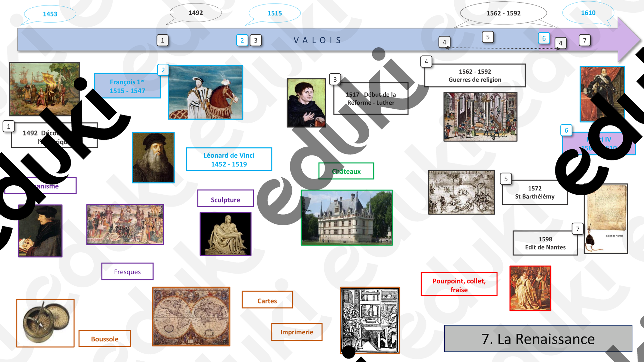Click the St Barthélémy massacre engraving

[x=461, y=192]
